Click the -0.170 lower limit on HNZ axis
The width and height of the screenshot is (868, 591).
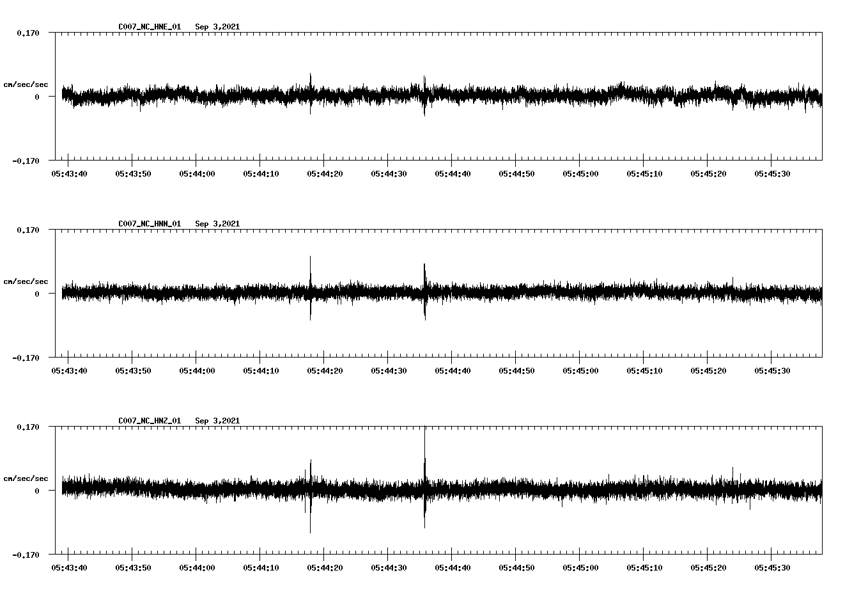pyautogui.click(x=26, y=555)
